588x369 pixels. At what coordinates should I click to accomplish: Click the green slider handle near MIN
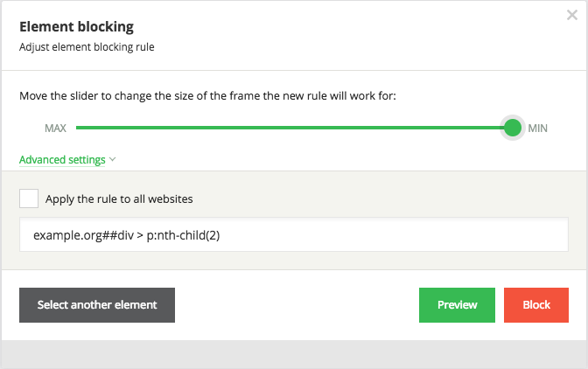[x=513, y=128]
